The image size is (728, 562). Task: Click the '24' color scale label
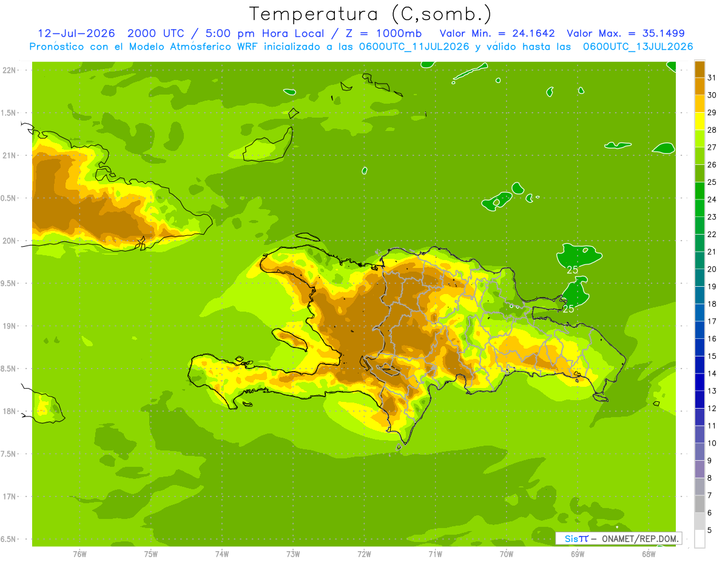click(x=713, y=199)
